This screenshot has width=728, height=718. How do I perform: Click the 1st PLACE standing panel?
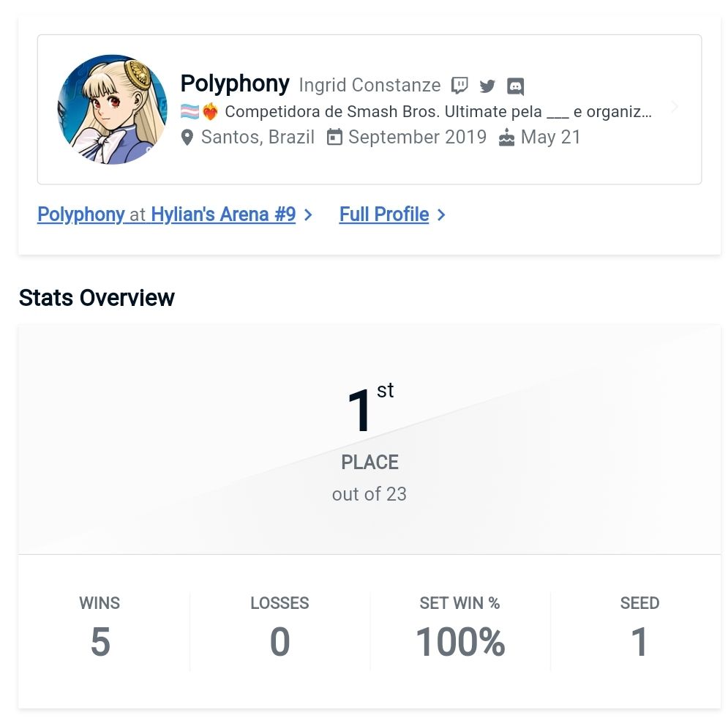(x=369, y=439)
